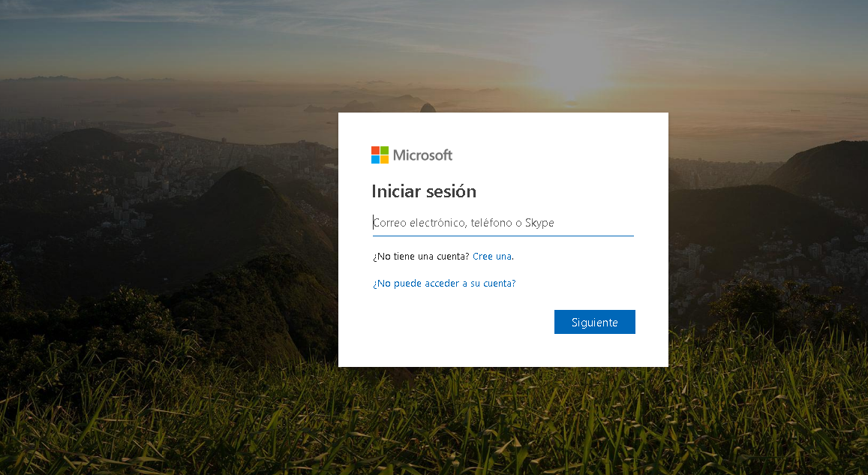Click the green square in Microsoft logo
The height and width of the screenshot is (475, 868).
point(384,151)
